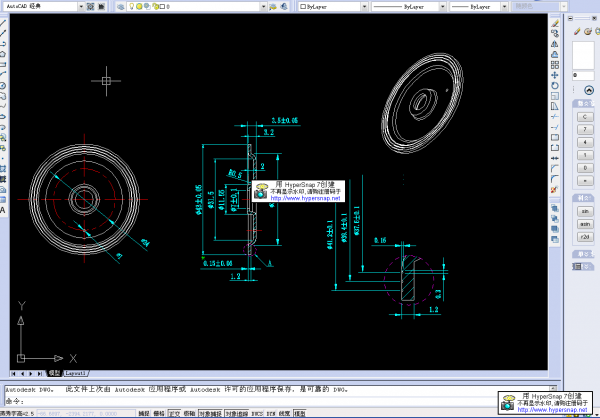The height and width of the screenshot is (418, 600).
Task: Select the Fillet tool
Action: pos(555,178)
